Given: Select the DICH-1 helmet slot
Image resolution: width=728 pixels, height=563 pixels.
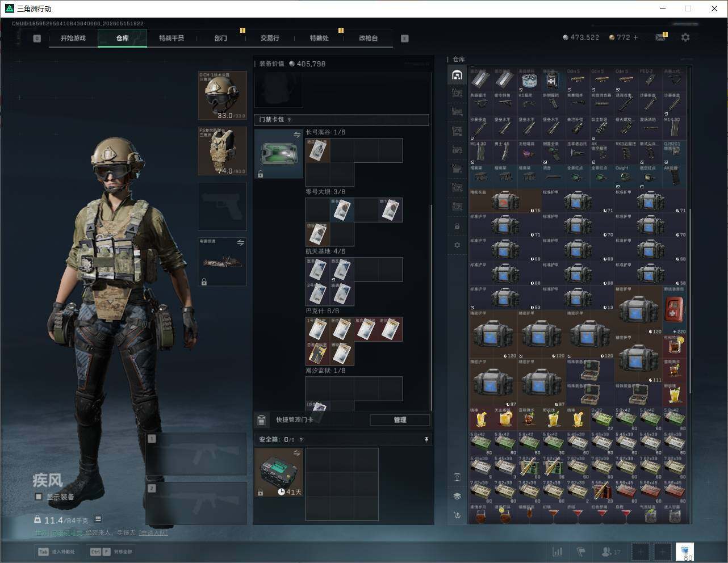Looking at the screenshot, I should pyautogui.click(x=222, y=95).
